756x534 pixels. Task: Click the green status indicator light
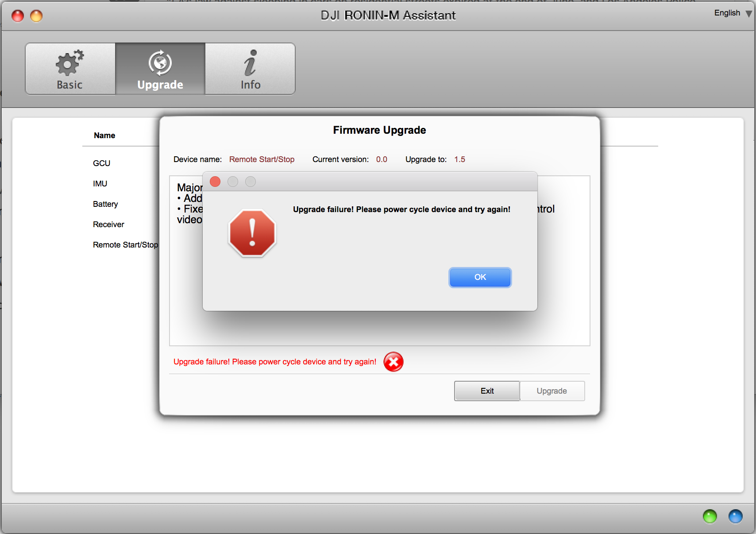710,516
